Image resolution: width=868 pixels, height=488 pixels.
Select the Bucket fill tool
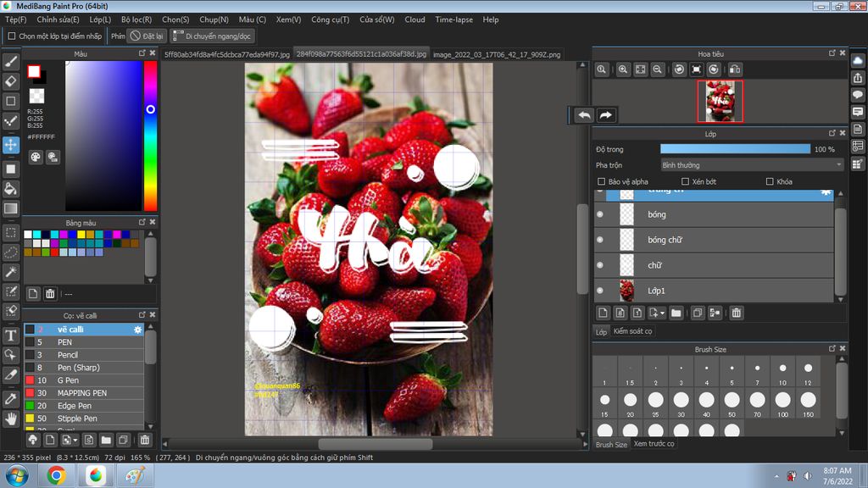tap(11, 189)
